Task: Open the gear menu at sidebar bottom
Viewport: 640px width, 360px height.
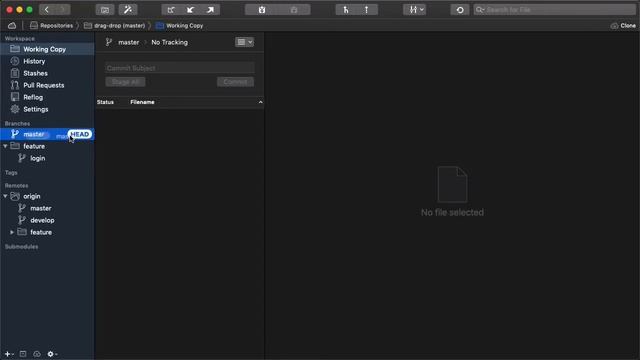Action: [x=52, y=354]
